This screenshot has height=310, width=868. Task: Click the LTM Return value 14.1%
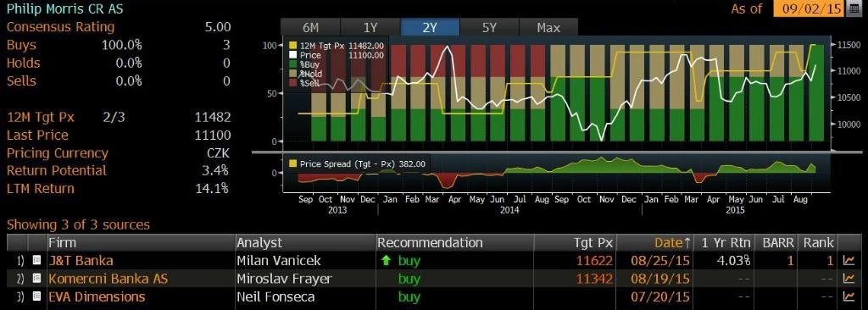[212, 189]
